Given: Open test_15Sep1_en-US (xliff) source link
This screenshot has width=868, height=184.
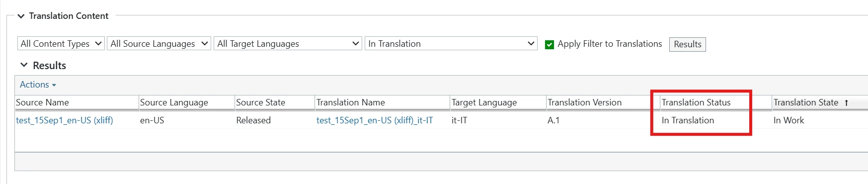Looking at the screenshot, I should tap(65, 120).
